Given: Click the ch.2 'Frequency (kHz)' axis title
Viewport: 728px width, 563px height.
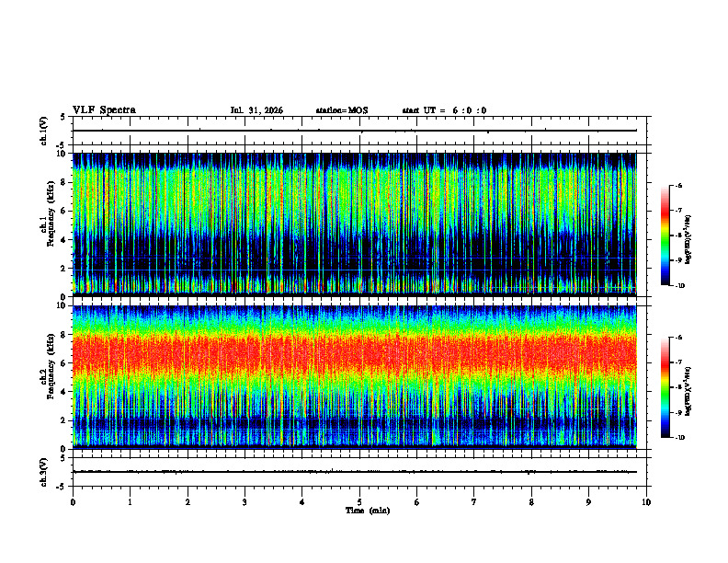Looking at the screenshot, I should click(51, 366).
